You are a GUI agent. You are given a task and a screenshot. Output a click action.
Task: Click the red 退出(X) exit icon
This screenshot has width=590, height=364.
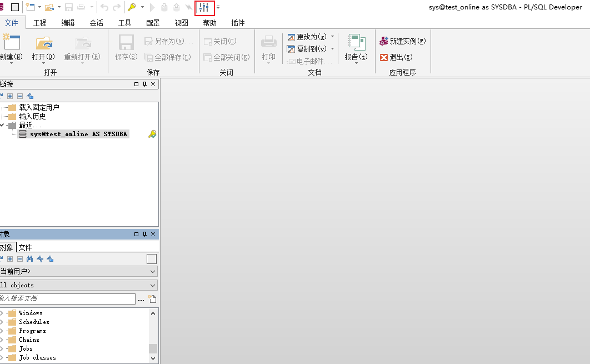(383, 57)
